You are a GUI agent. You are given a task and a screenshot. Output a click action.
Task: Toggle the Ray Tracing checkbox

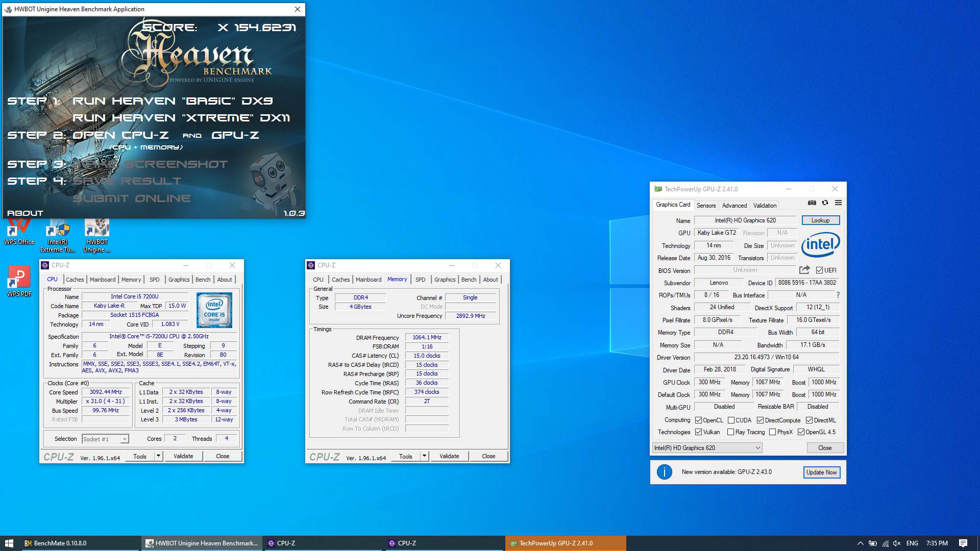(731, 432)
